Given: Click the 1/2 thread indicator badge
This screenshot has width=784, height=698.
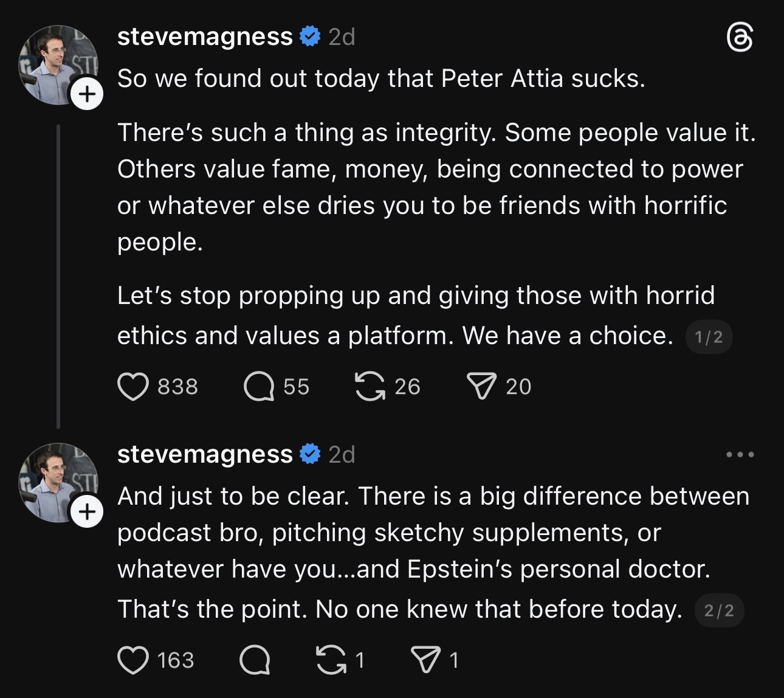Looking at the screenshot, I should (x=709, y=337).
